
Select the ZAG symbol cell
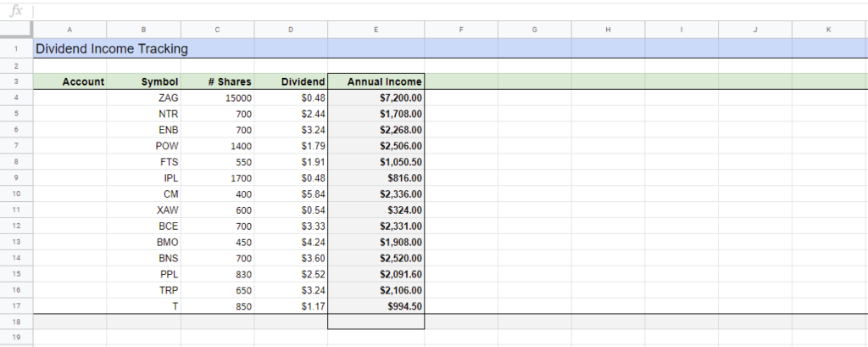(x=143, y=98)
